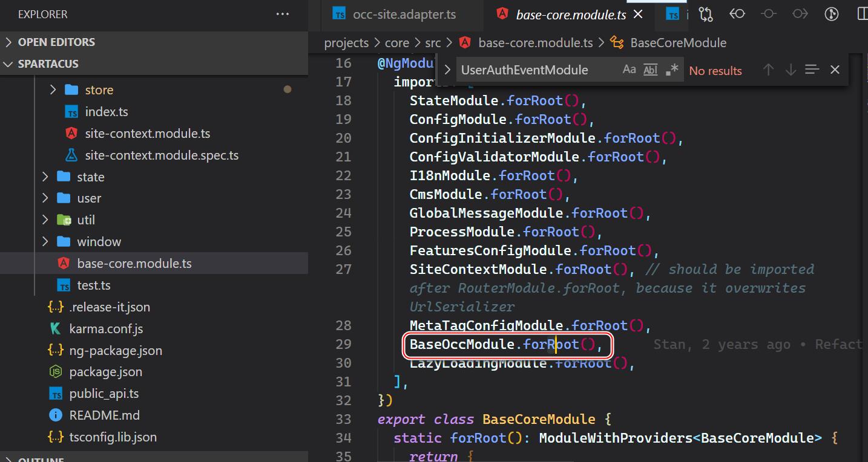Go to next match arrow
Image resolution: width=868 pixels, height=462 pixels.
pyautogui.click(x=791, y=70)
